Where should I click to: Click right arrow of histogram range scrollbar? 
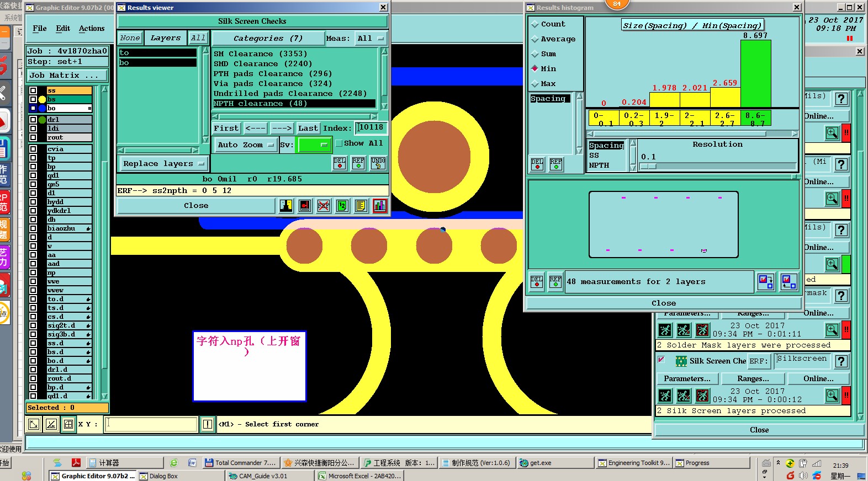pyautogui.click(x=795, y=134)
